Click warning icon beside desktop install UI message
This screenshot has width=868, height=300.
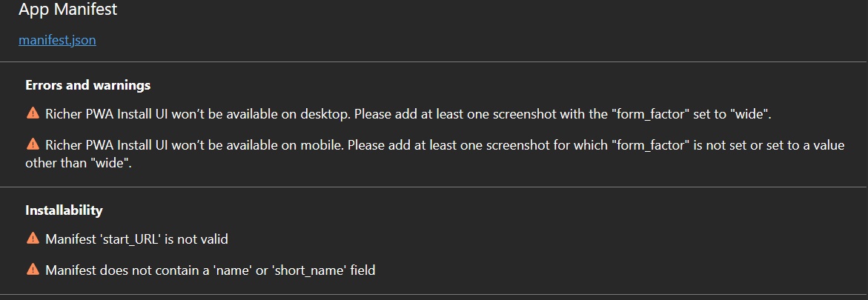[x=33, y=113]
